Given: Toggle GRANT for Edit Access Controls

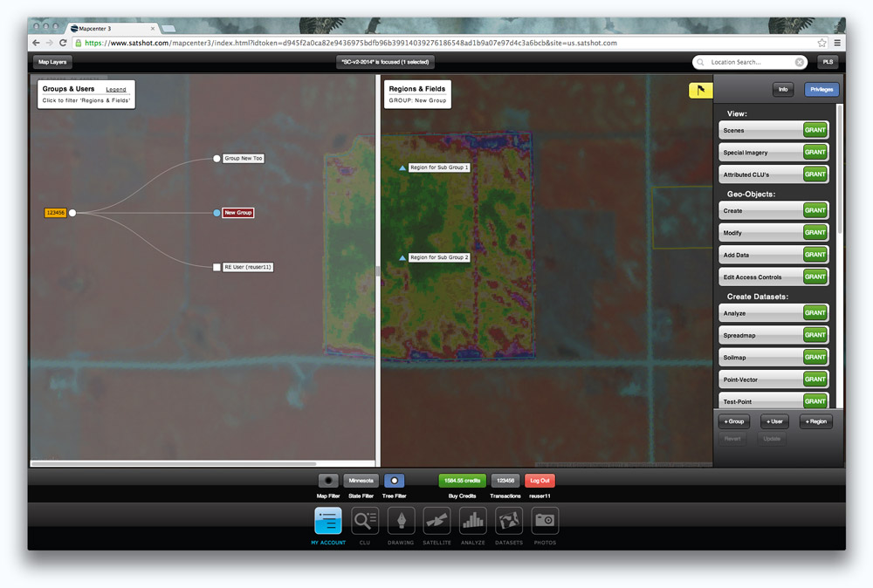Looking at the screenshot, I should tap(815, 277).
